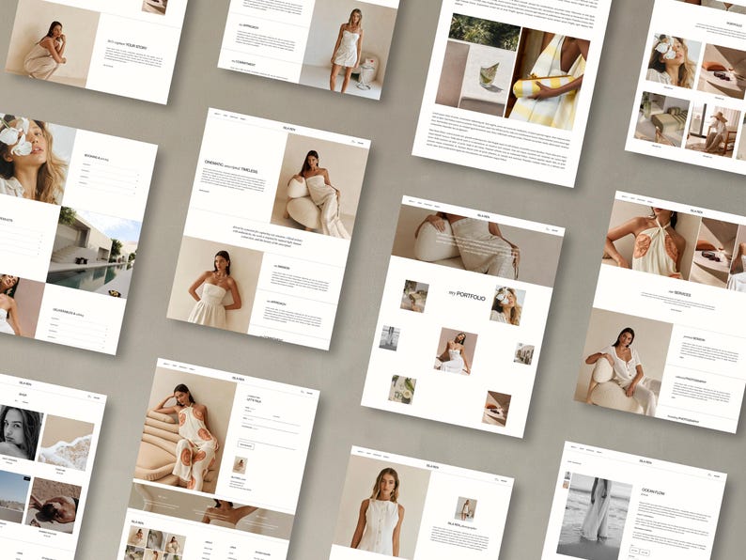
Task: Click the ISLA REN logo on the SHOP page
Action: click(x=25, y=383)
